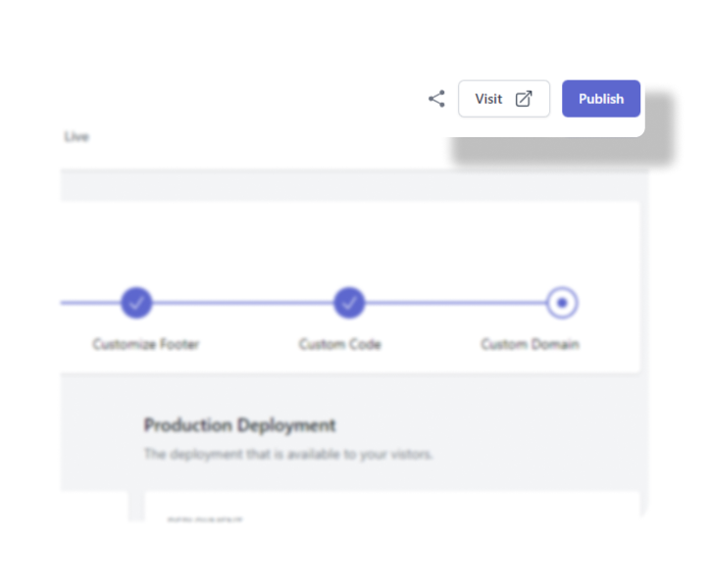Click the Live status label
This screenshot has width=710, height=588.
tap(76, 136)
